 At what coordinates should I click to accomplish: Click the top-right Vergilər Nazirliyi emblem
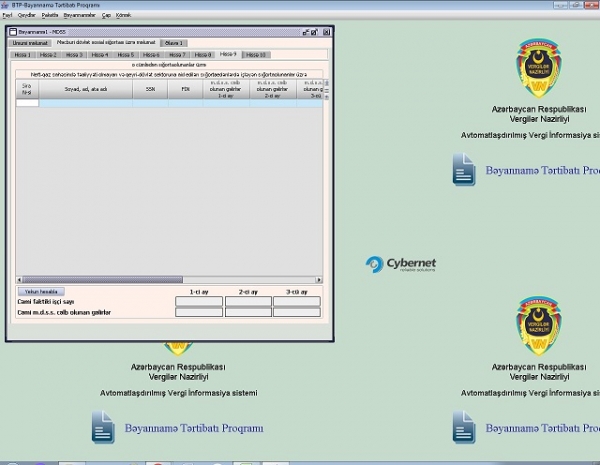click(x=546, y=66)
